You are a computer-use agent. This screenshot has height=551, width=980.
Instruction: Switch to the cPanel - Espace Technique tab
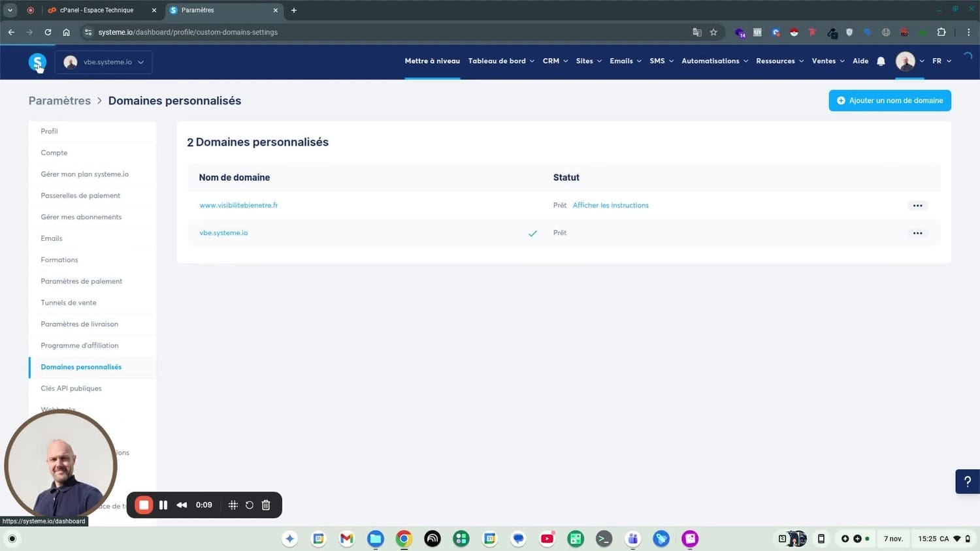(97, 10)
